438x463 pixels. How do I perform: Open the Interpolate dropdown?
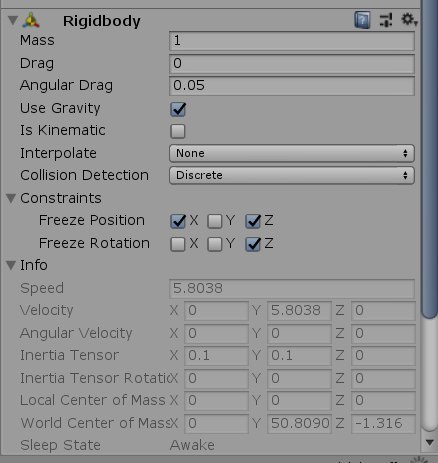[292, 153]
